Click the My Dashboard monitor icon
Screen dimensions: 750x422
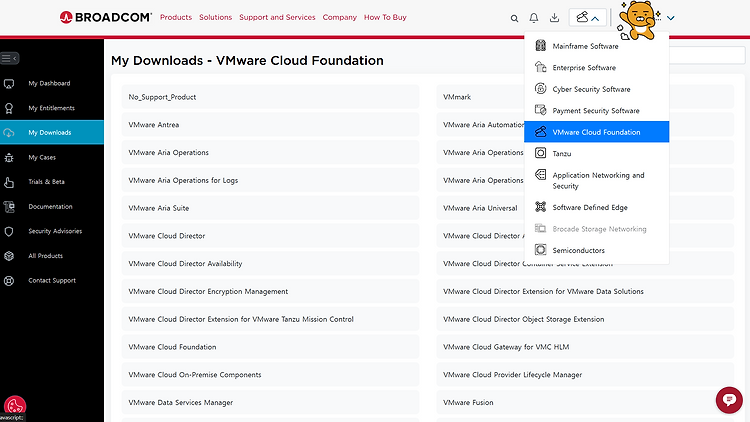coord(9,84)
